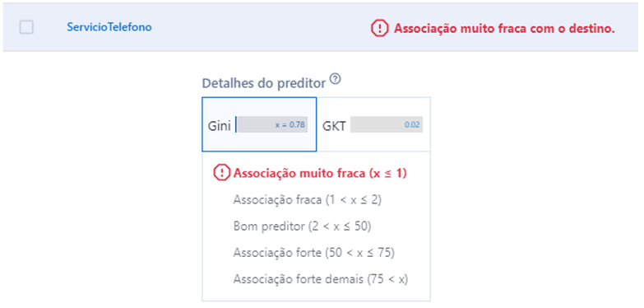Image resolution: width=644 pixels, height=308 pixels.
Task: Click the Gini bar showing x = 0.78
Action: pos(272,124)
